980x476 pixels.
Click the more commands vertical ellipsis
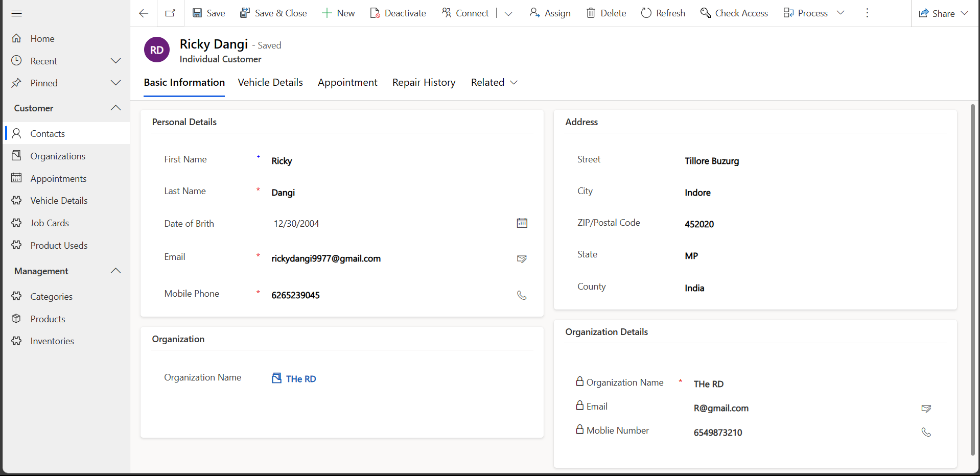(867, 13)
